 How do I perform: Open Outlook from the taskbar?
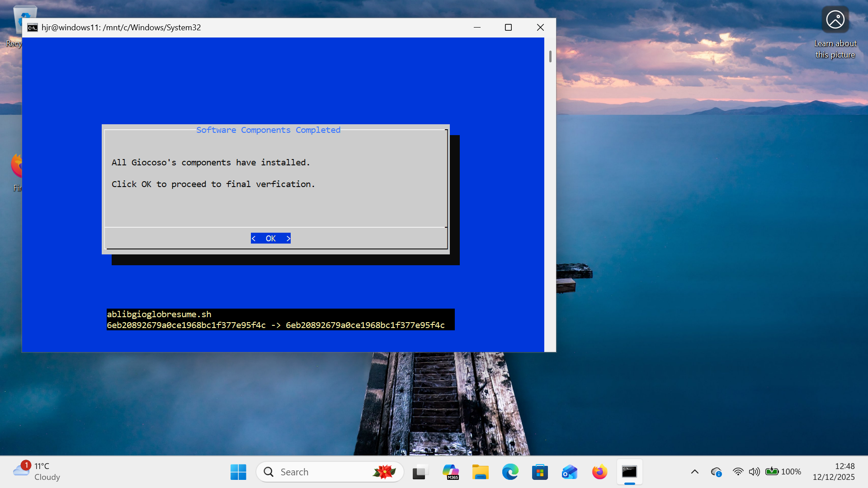point(569,472)
